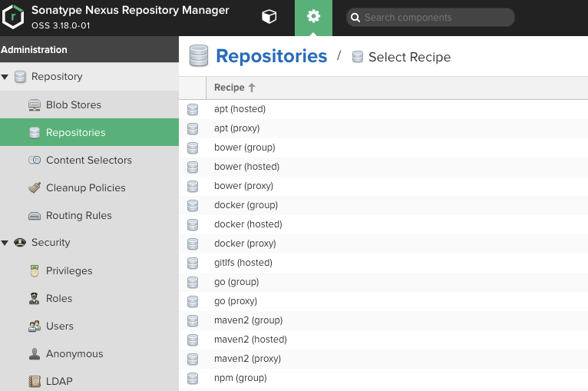
Task: Open Privileges under Security
Action: click(x=69, y=271)
